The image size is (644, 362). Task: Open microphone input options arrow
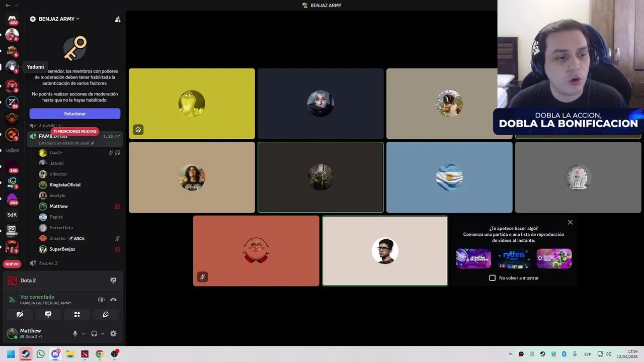pyautogui.click(x=84, y=333)
